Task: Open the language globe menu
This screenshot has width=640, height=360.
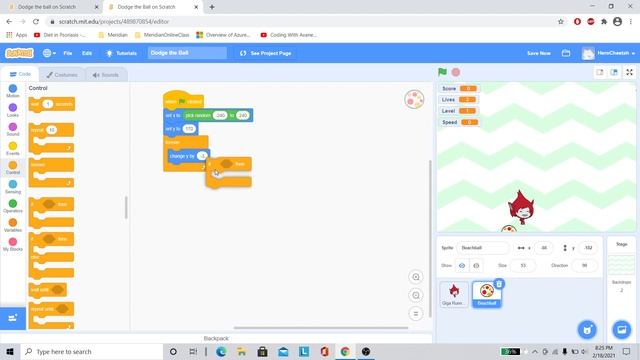Action: 49,53
